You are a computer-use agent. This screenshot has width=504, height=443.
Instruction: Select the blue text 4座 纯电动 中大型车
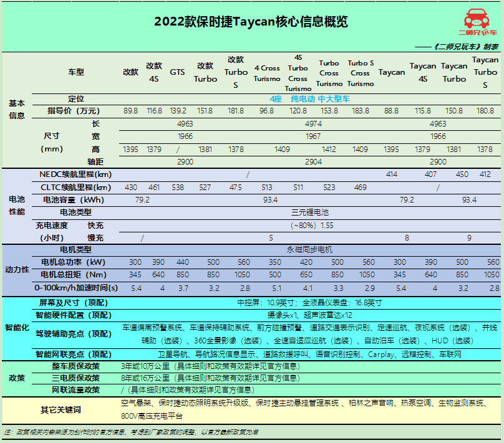coord(309,99)
